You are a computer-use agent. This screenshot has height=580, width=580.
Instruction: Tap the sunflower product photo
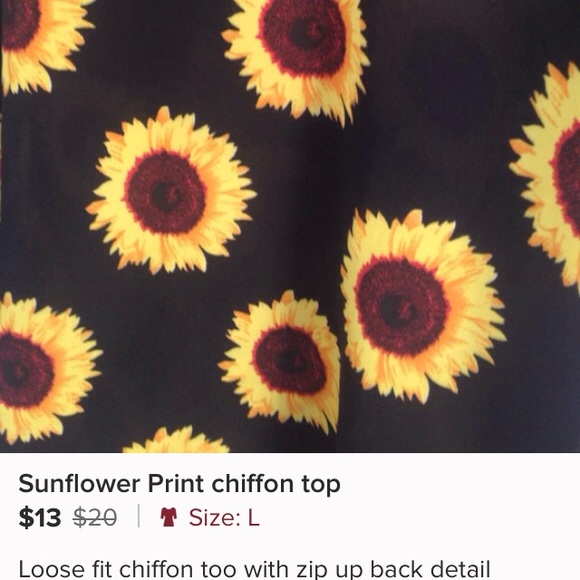pos(290,226)
